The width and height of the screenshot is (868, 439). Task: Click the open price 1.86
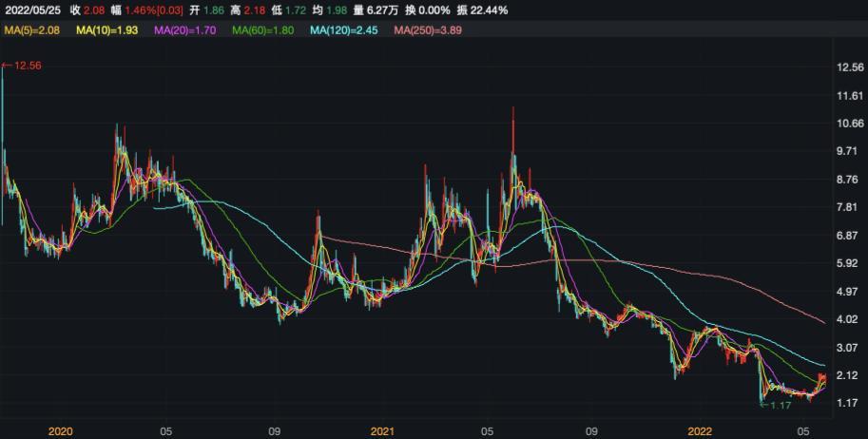pos(214,10)
